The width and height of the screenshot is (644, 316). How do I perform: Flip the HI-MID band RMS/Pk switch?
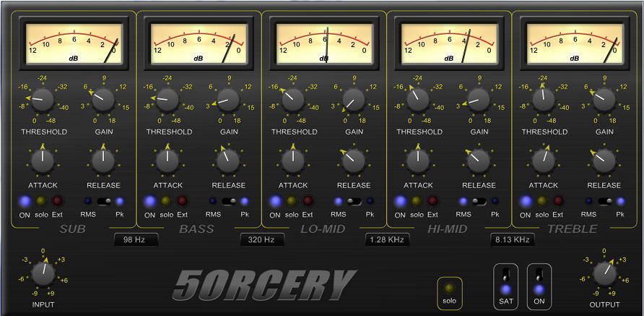point(479,201)
